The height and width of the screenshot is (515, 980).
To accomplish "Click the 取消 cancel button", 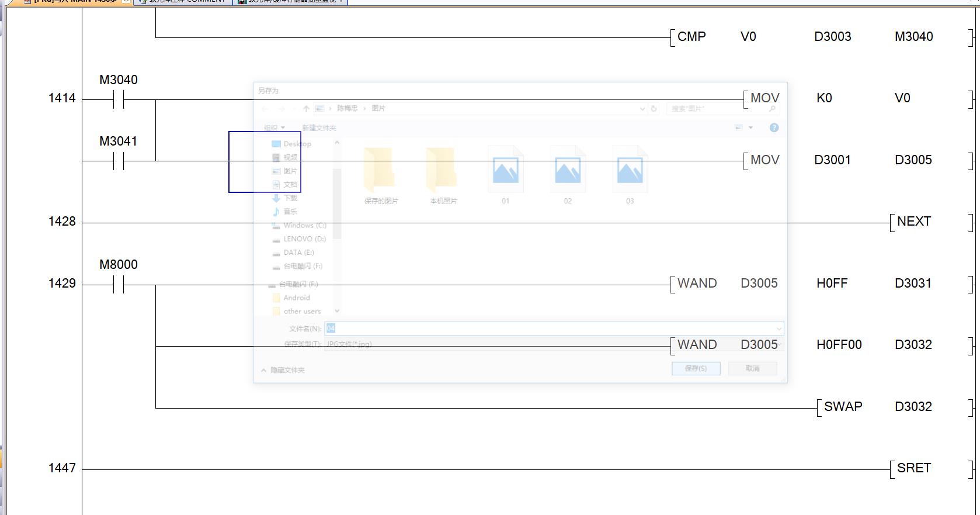I will tap(752, 369).
